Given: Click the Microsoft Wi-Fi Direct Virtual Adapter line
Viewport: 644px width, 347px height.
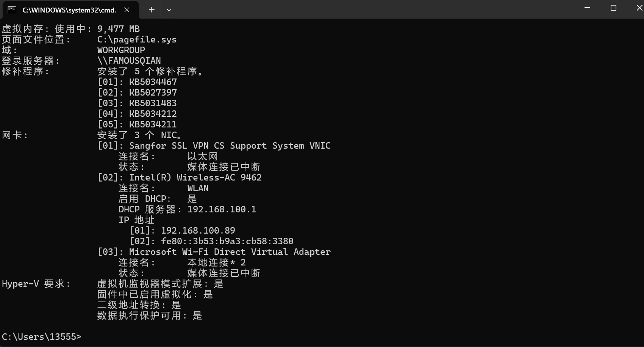Looking at the screenshot, I should coord(230,252).
